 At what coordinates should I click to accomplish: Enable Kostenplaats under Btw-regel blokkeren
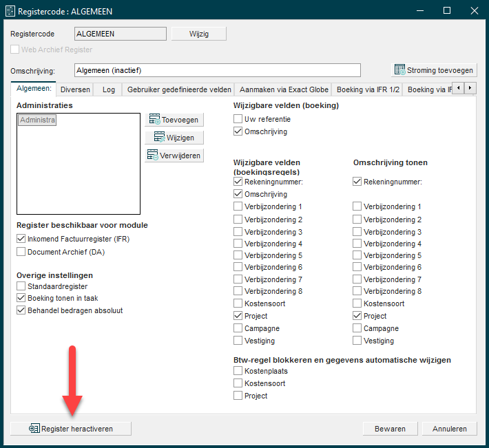click(238, 371)
